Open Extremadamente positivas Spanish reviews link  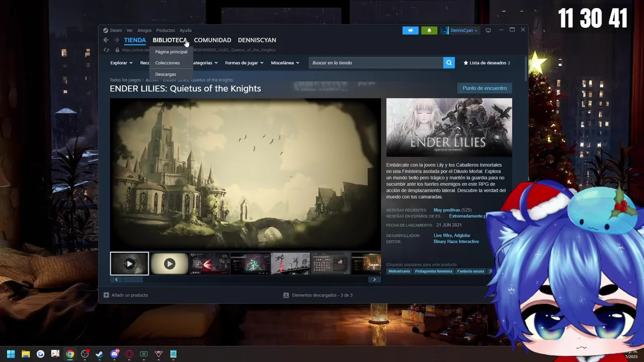468,216
